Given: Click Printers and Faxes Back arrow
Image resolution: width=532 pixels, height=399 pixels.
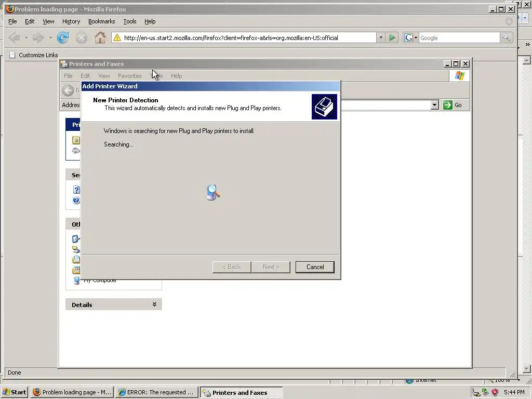Looking at the screenshot, I should click(x=68, y=90).
